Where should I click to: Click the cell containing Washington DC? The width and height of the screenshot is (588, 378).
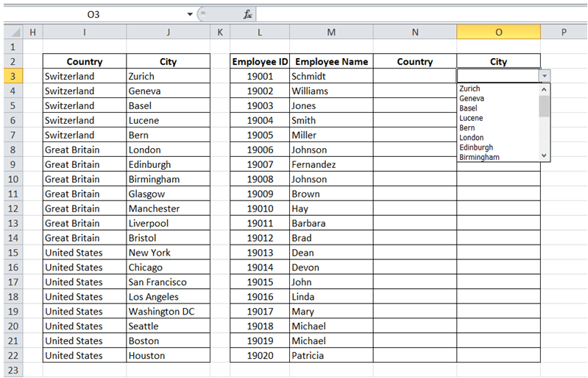pos(169,311)
